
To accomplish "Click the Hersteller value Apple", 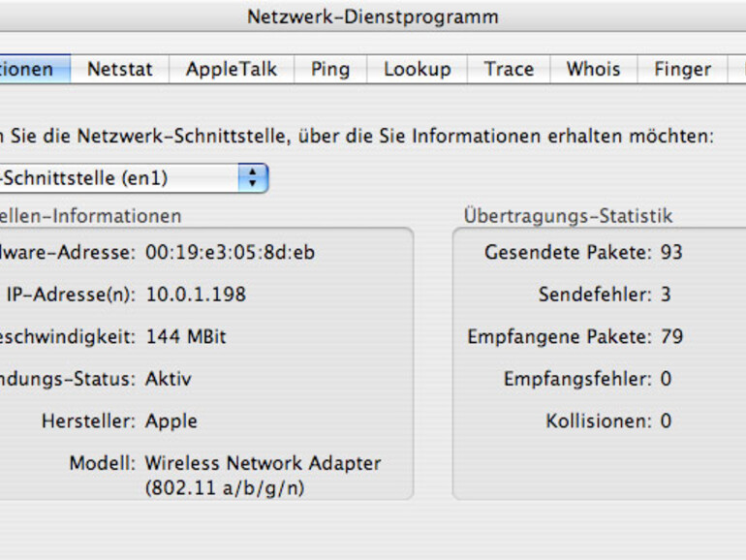I will [171, 421].
